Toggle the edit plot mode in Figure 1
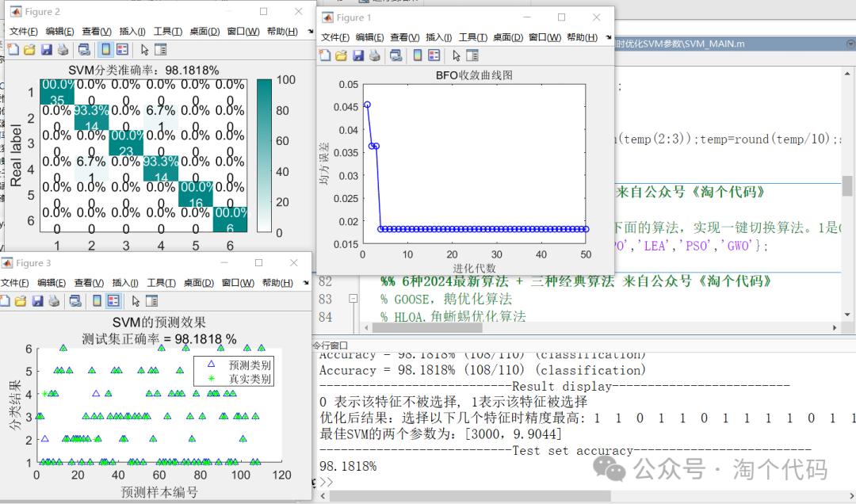 tap(457, 55)
